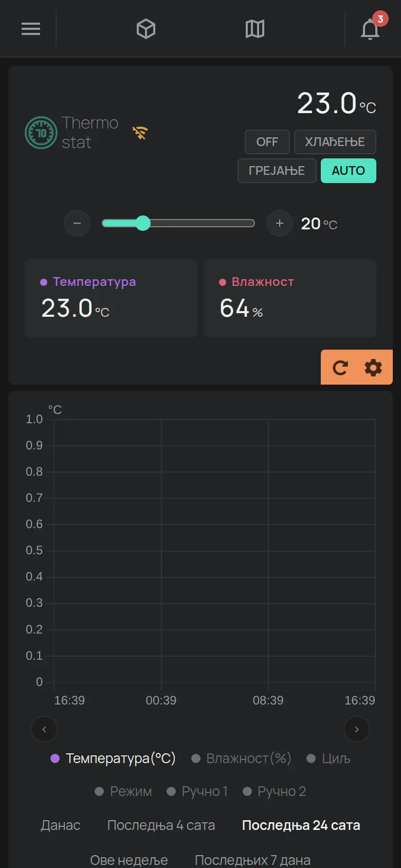Toggle Температура(°C) chart series
The width and height of the screenshot is (401, 868).
(113, 758)
